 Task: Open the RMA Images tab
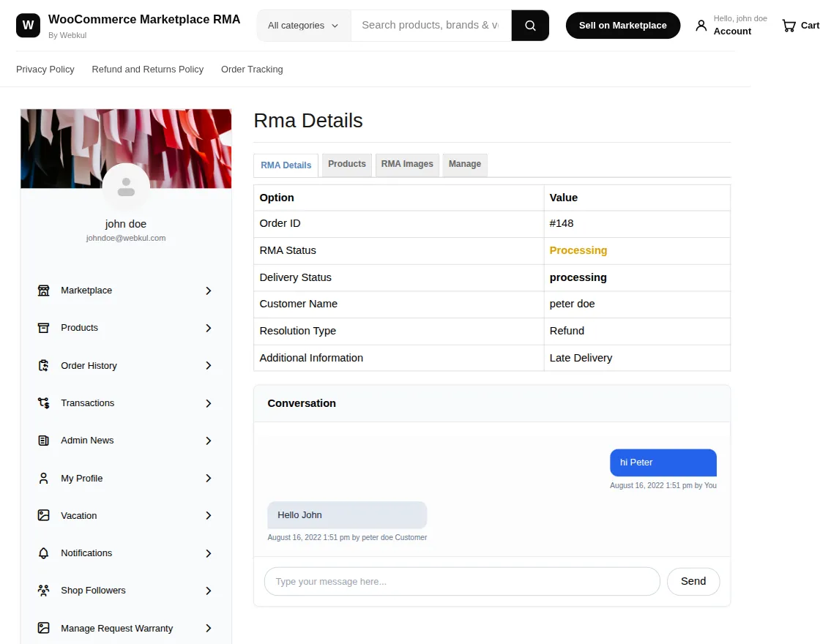point(407,164)
